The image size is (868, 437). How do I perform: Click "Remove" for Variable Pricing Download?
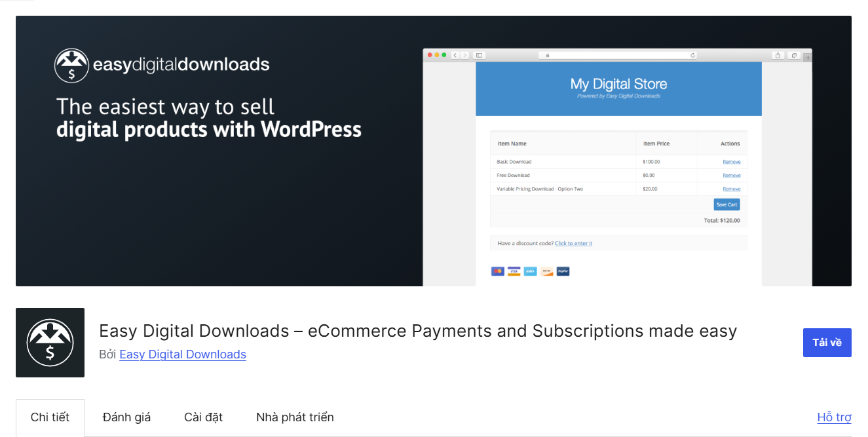732,189
